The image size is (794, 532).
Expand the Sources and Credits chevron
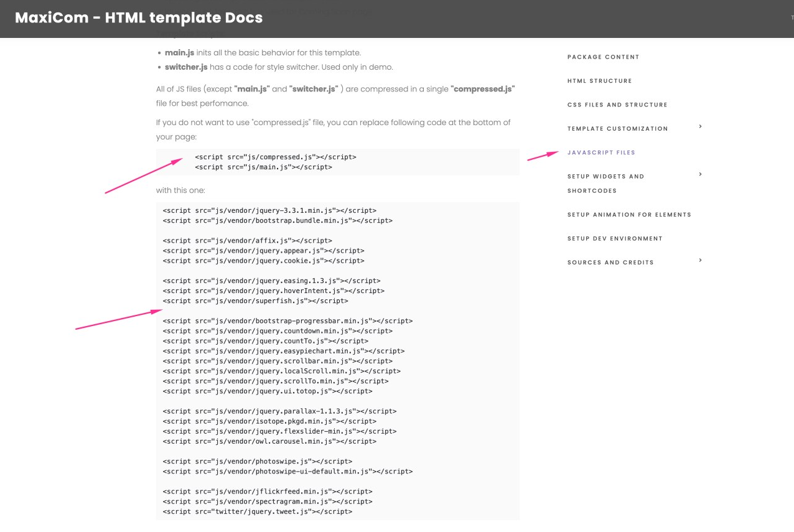pos(700,260)
